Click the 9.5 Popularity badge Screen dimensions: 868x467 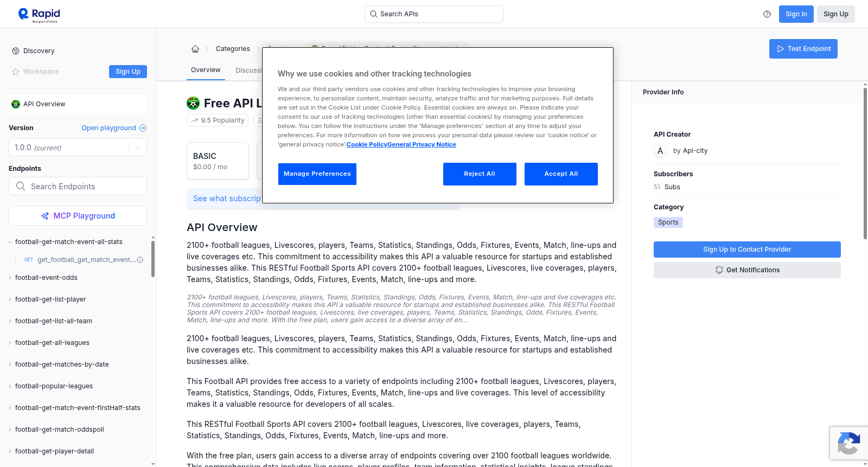click(218, 120)
